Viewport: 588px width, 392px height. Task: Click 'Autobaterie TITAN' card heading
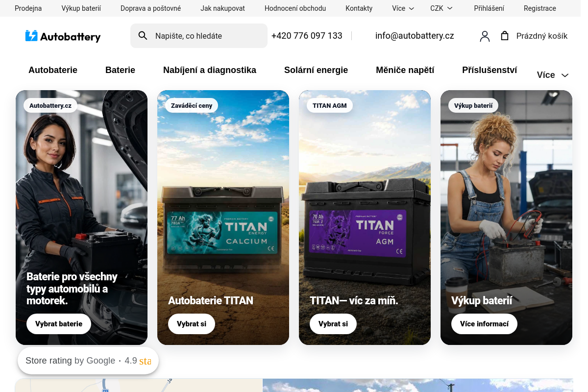point(211,300)
